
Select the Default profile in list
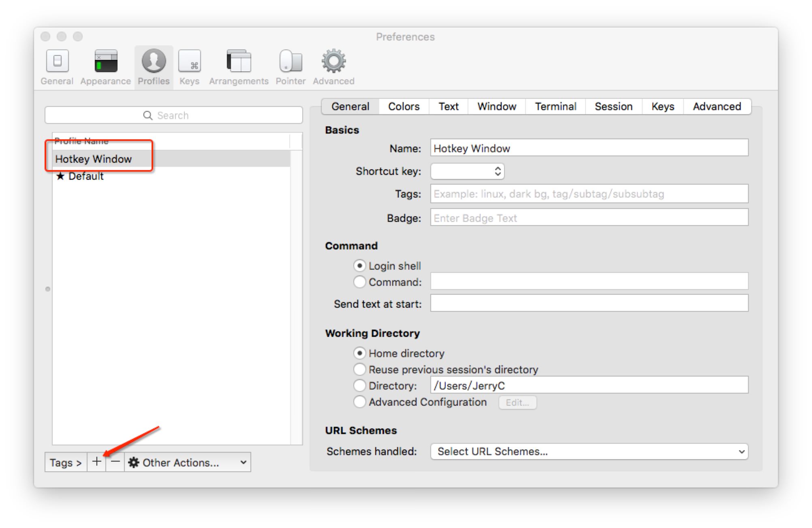point(86,176)
